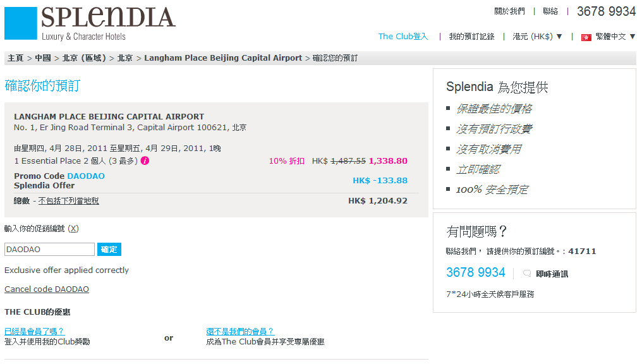Click Cancel code DAODAO link

pos(47,289)
